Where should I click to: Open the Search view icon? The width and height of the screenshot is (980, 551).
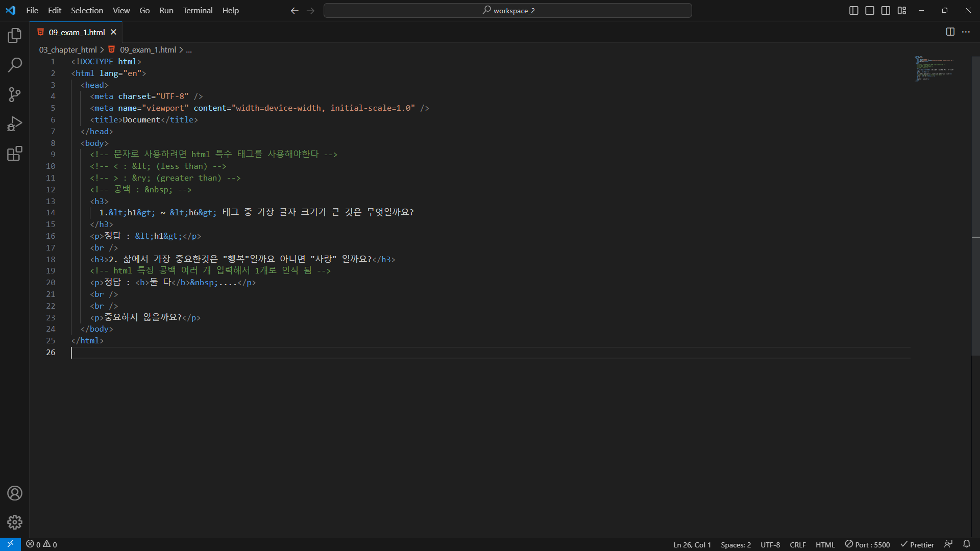[14, 65]
